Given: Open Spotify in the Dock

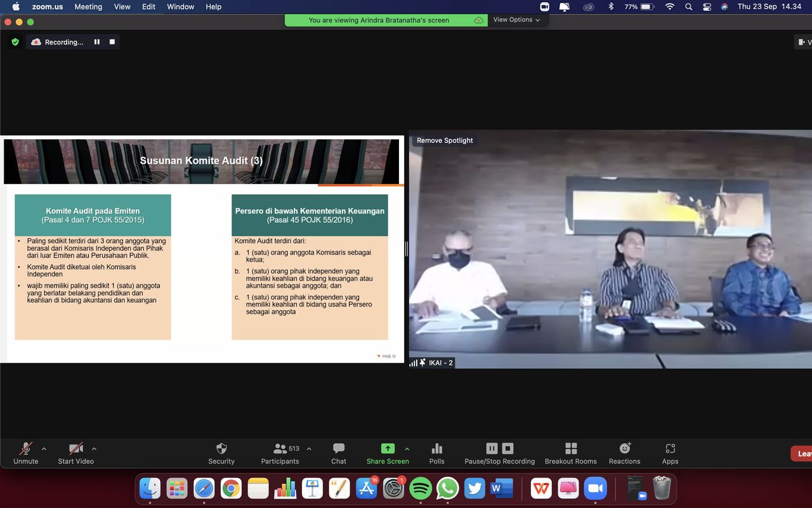Looking at the screenshot, I should pyautogui.click(x=421, y=488).
